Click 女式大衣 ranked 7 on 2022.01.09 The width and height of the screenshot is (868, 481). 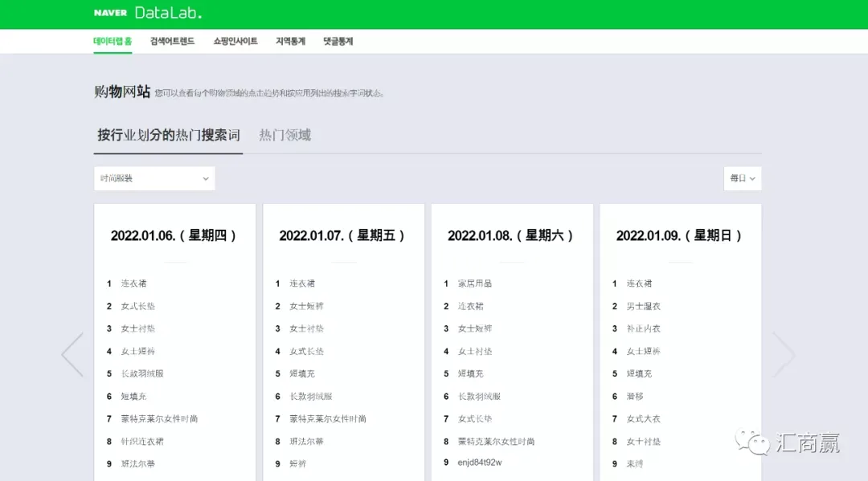(x=643, y=419)
